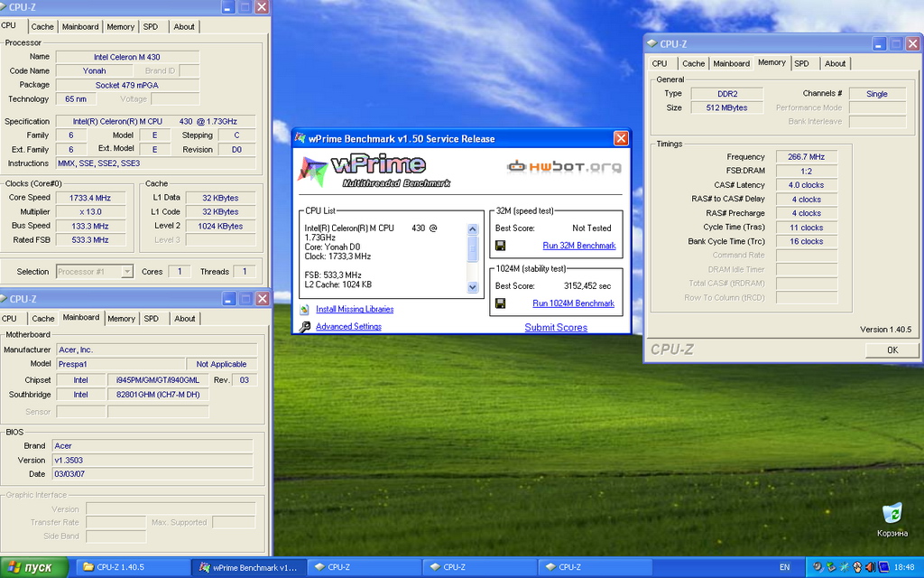
Task: Click the hwbot.org logo
Action: (564, 166)
